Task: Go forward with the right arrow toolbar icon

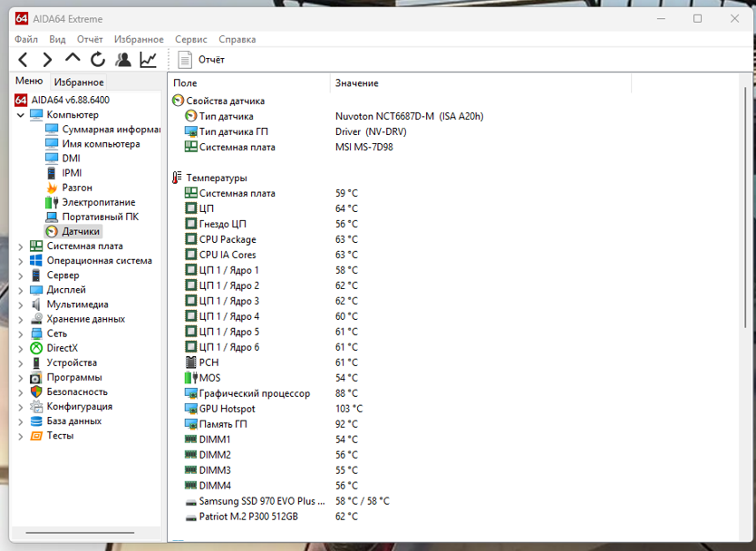Action: [x=47, y=60]
